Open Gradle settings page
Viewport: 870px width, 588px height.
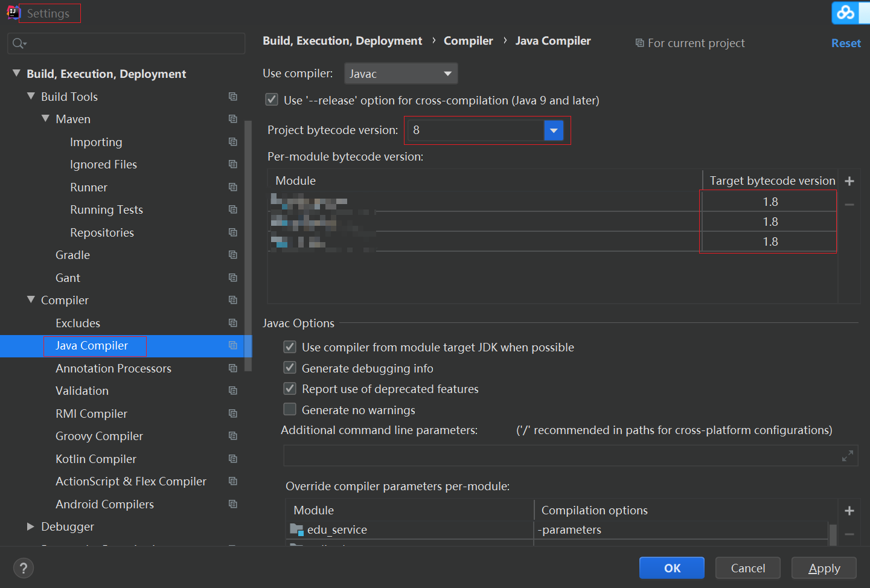click(72, 255)
